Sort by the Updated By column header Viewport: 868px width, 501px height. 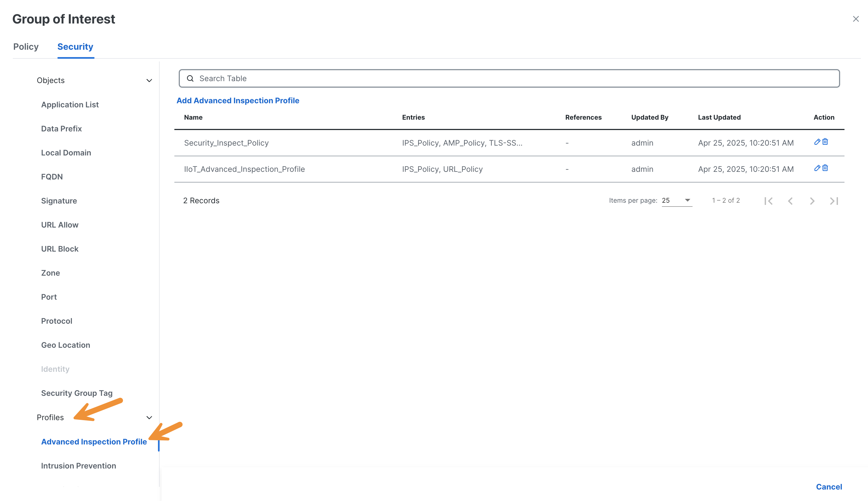pyautogui.click(x=649, y=117)
